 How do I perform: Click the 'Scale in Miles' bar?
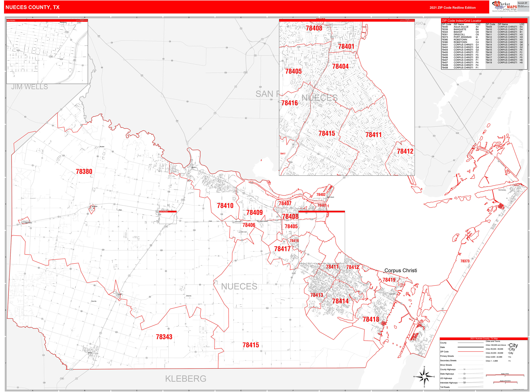click(x=505, y=375)
